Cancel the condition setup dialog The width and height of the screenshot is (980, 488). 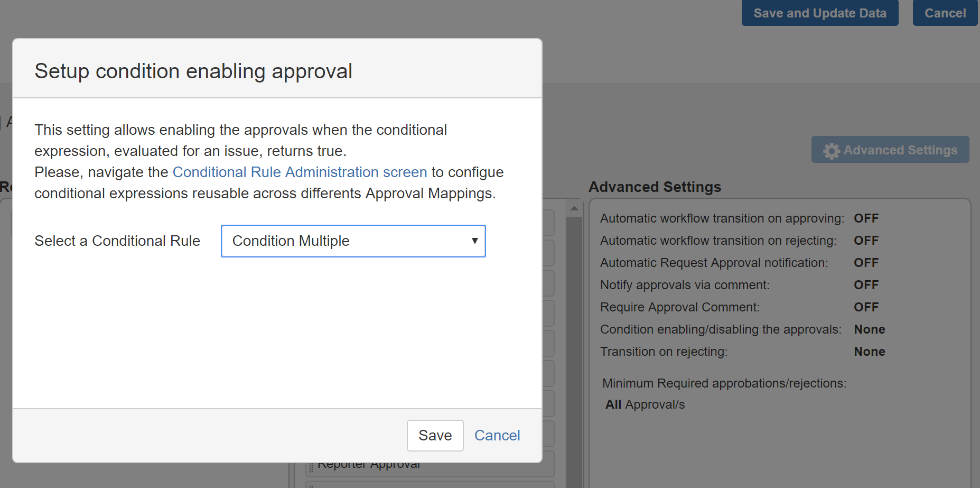(497, 435)
